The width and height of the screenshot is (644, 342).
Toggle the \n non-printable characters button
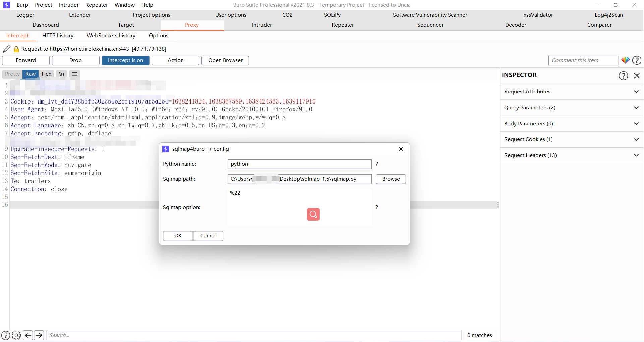pos(61,74)
